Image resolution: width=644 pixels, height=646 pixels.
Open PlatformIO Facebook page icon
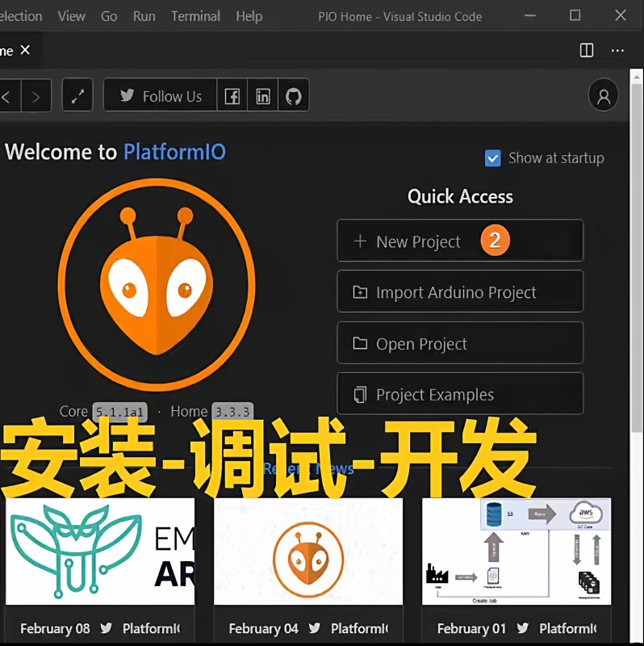[x=232, y=95]
